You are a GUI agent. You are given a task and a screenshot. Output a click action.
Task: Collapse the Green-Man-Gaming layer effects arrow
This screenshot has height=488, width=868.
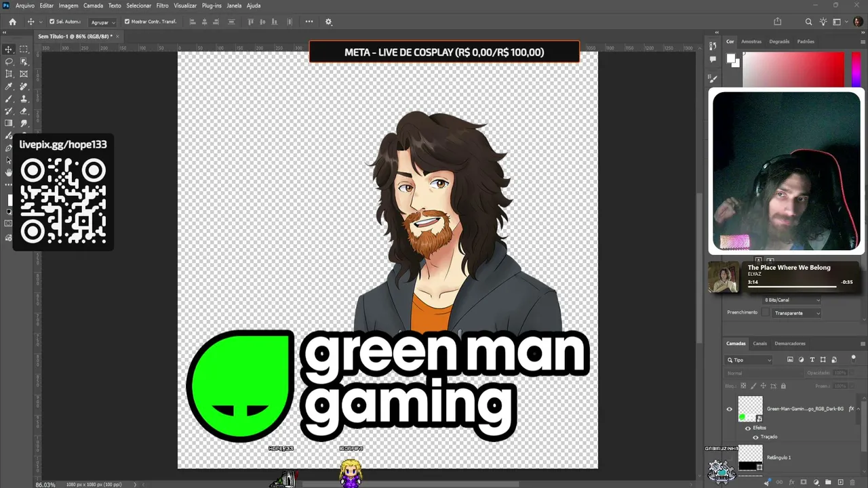pos(859,409)
